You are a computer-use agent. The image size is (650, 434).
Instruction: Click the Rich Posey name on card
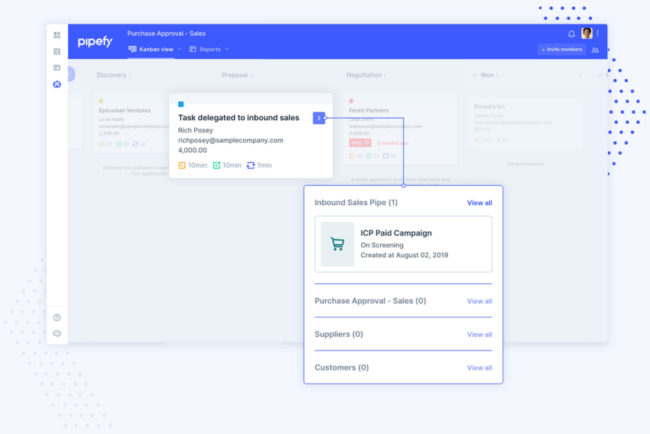point(195,130)
